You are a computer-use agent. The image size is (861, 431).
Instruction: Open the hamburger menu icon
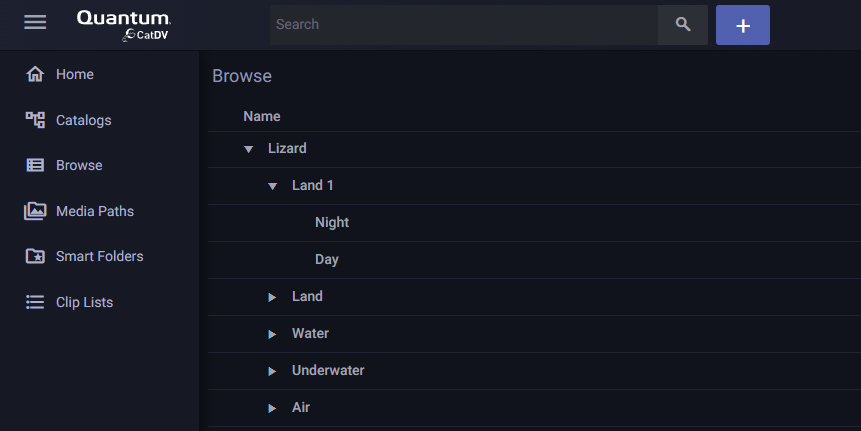35,23
